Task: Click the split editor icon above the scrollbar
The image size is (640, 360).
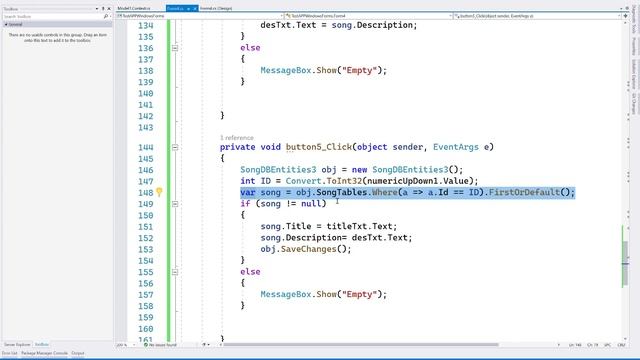Action: click(625, 16)
